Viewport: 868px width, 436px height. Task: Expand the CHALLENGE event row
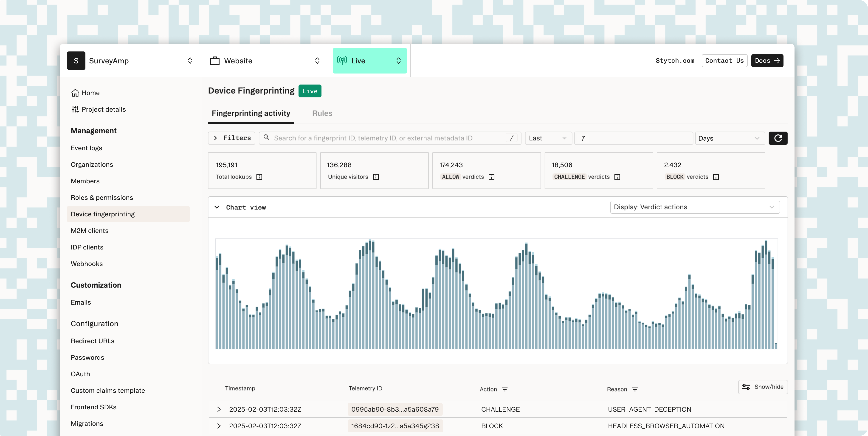click(219, 409)
